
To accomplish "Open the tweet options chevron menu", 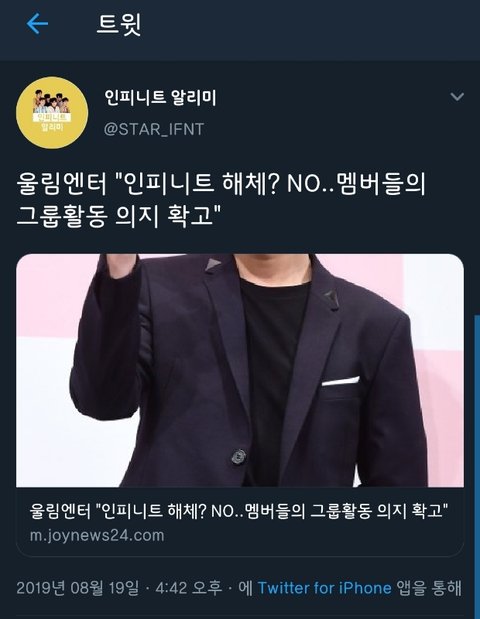I will tap(457, 96).
